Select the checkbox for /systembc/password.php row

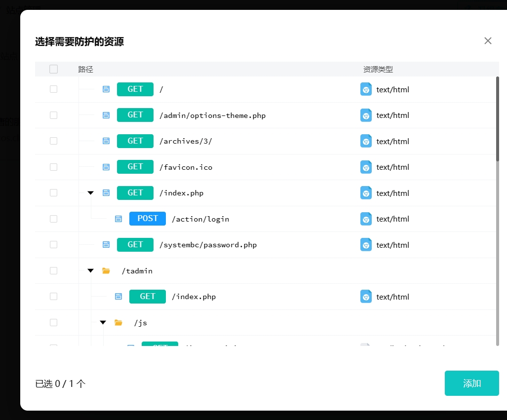coord(53,244)
